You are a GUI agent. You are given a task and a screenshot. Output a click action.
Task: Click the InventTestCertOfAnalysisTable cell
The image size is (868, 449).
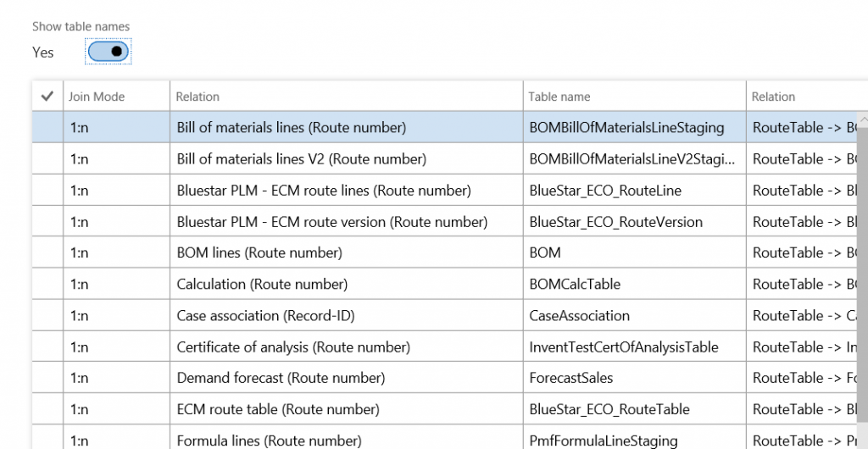623,346
